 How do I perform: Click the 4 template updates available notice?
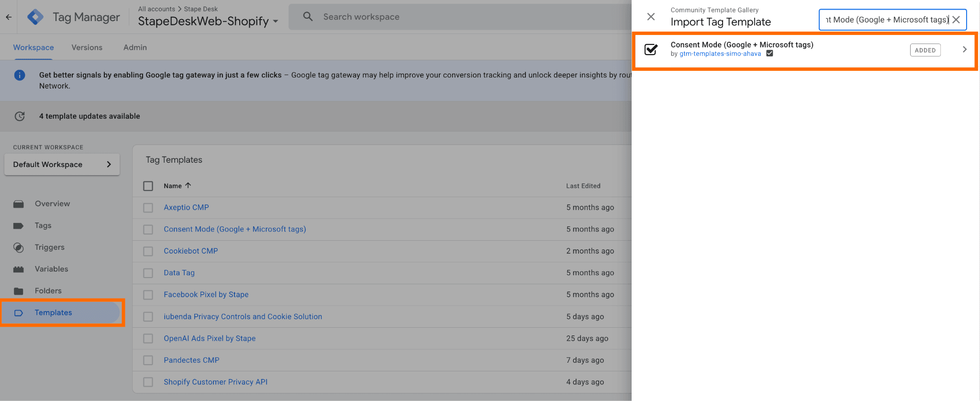89,116
